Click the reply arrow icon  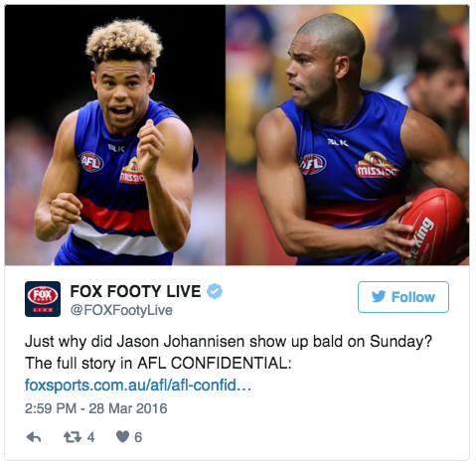coord(34,437)
